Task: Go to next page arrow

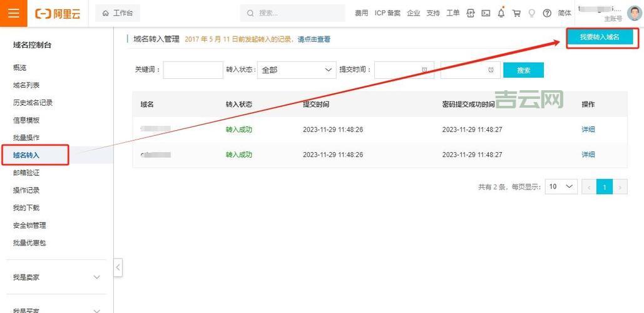Action: click(x=620, y=187)
